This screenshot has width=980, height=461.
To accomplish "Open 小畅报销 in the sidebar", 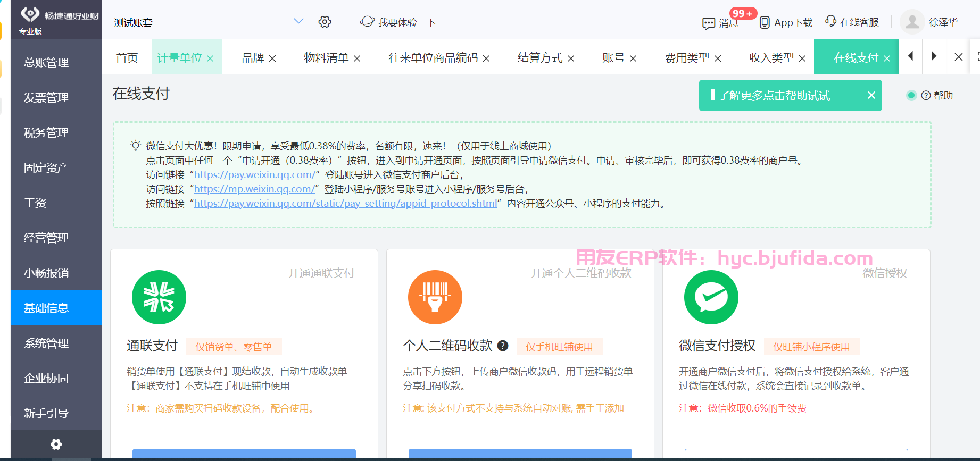I will pyautogui.click(x=56, y=273).
